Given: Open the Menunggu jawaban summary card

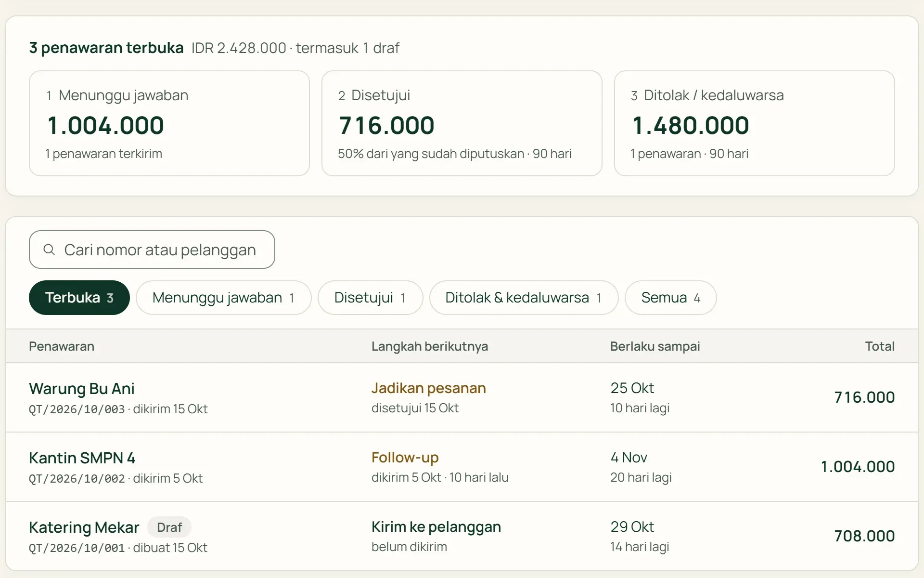Looking at the screenshot, I should 169,123.
